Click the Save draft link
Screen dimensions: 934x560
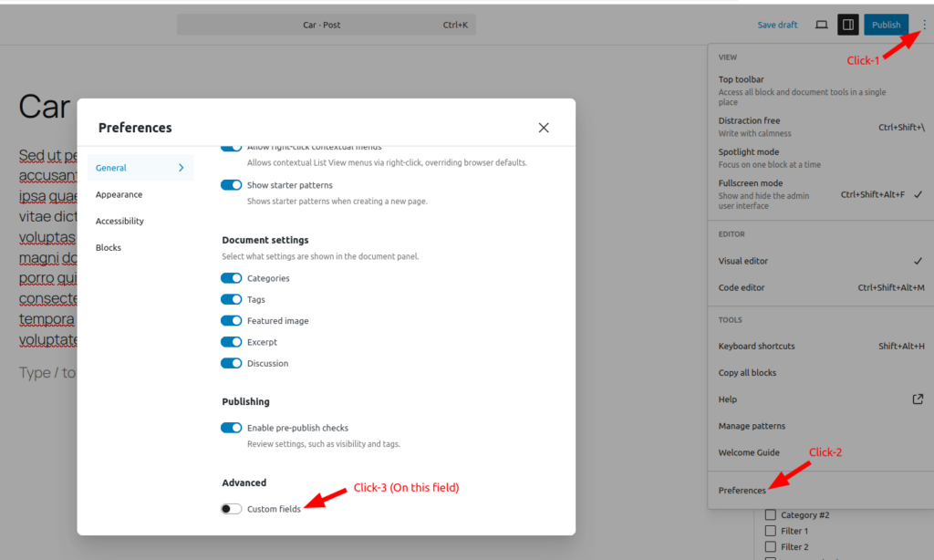(777, 25)
